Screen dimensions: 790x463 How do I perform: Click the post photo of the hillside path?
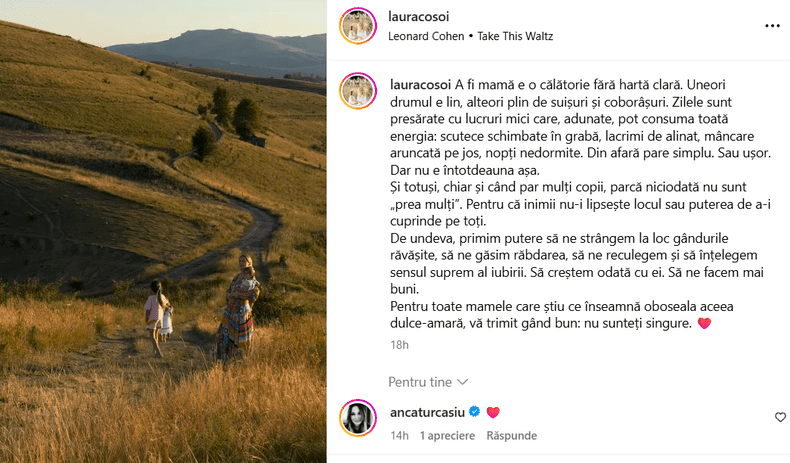(x=163, y=232)
